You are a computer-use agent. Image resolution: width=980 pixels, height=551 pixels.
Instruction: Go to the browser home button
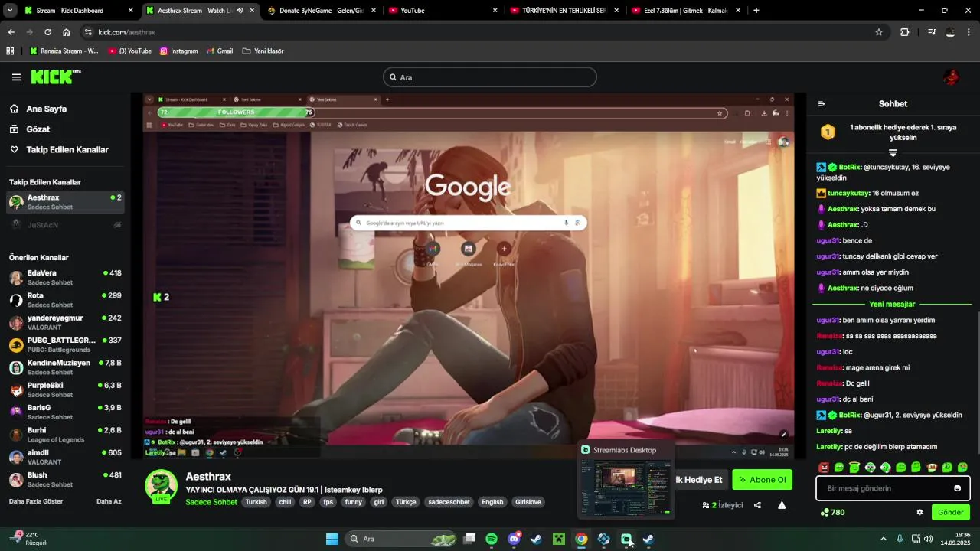click(x=67, y=32)
